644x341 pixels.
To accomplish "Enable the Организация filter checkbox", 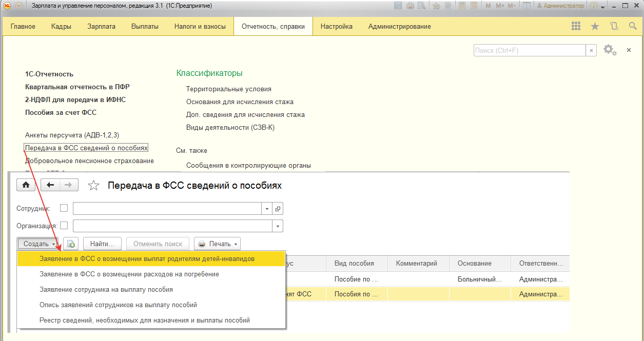I will click(x=64, y=226).
